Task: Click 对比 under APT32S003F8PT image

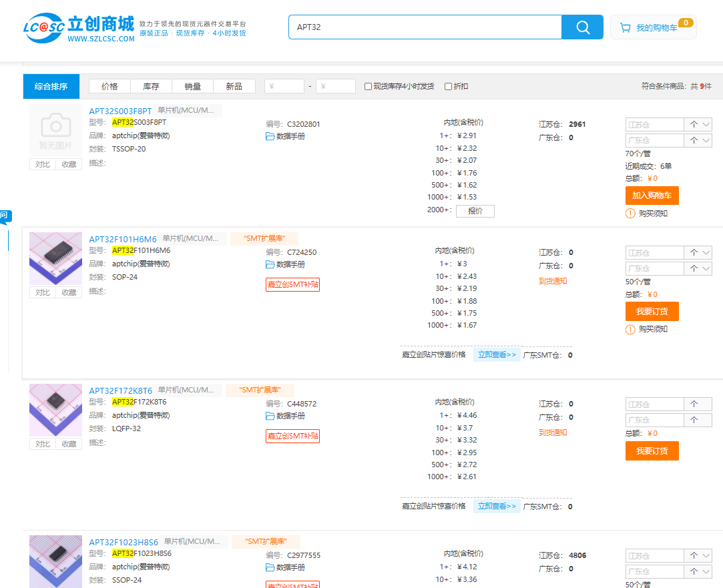Action: point(43,164)
